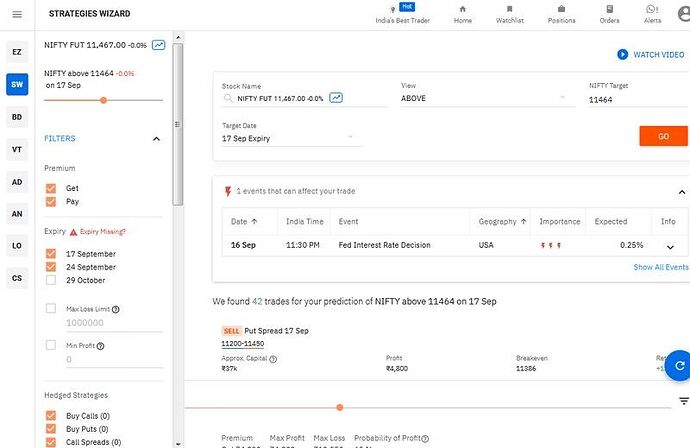Enable the Max Loss Limit checkbox
Viewport: 690px width, 448px height.
(x=51, y=309)
